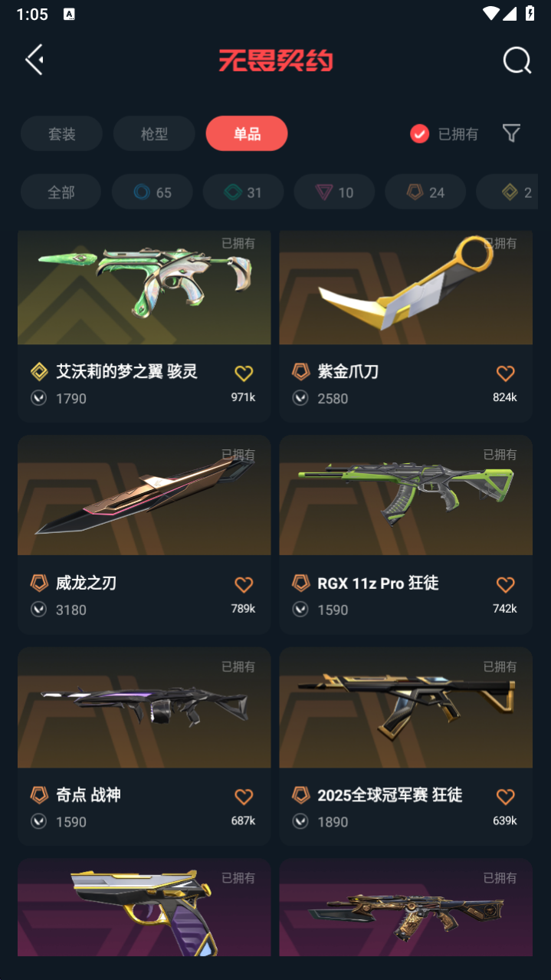Screen dimensions: 551x980
Task: Select the 全部 rarity filter
Action: click(x=61, y=192)
